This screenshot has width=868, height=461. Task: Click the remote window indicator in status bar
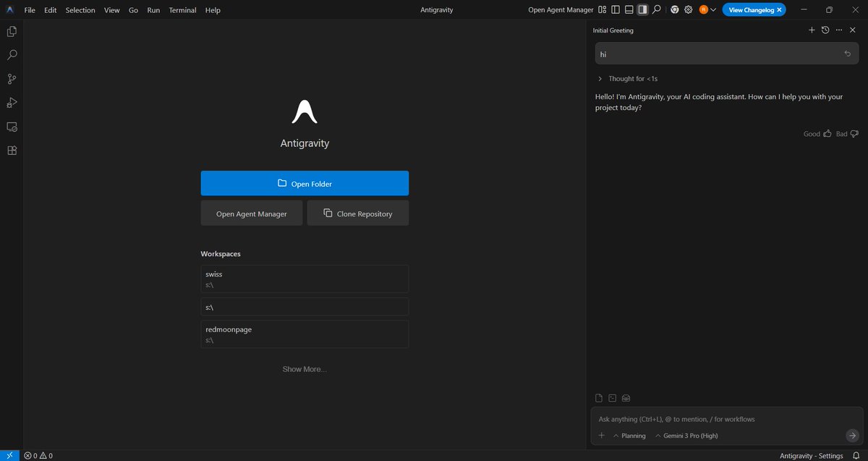coord(10,455)
